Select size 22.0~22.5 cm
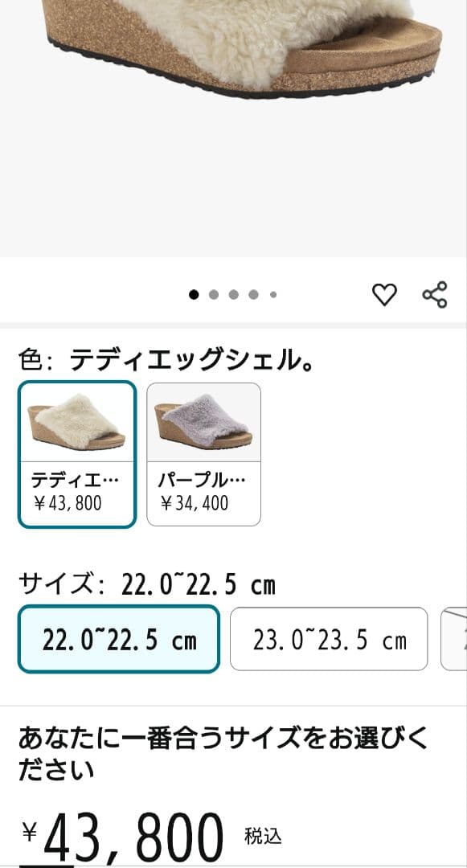 click(x=117, y=640)
